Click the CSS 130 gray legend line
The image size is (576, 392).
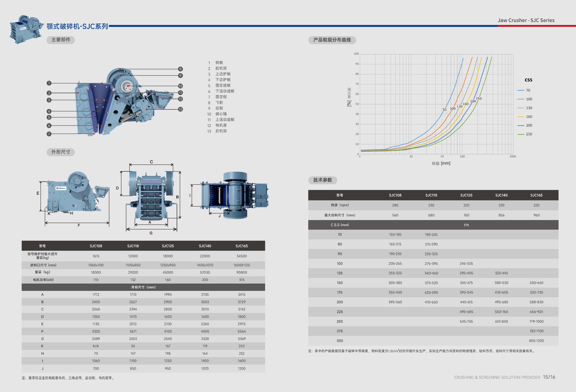pyautogui.click(x=521, y=108)
